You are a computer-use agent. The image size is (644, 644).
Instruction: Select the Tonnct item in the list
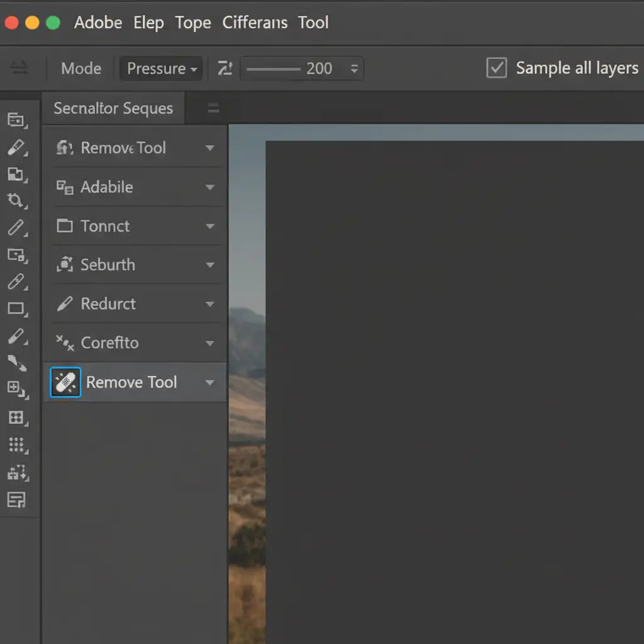(x=105, y=226)
